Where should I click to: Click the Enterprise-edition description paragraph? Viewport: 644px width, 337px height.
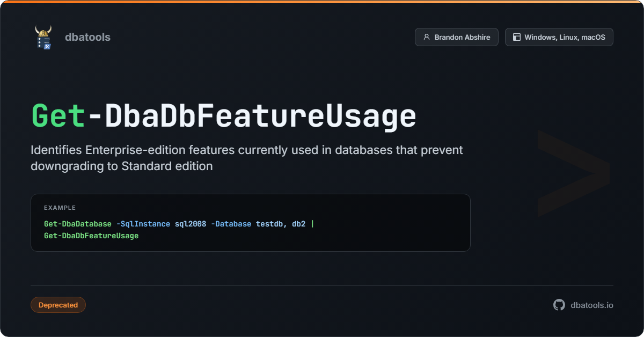coord(246,158)
